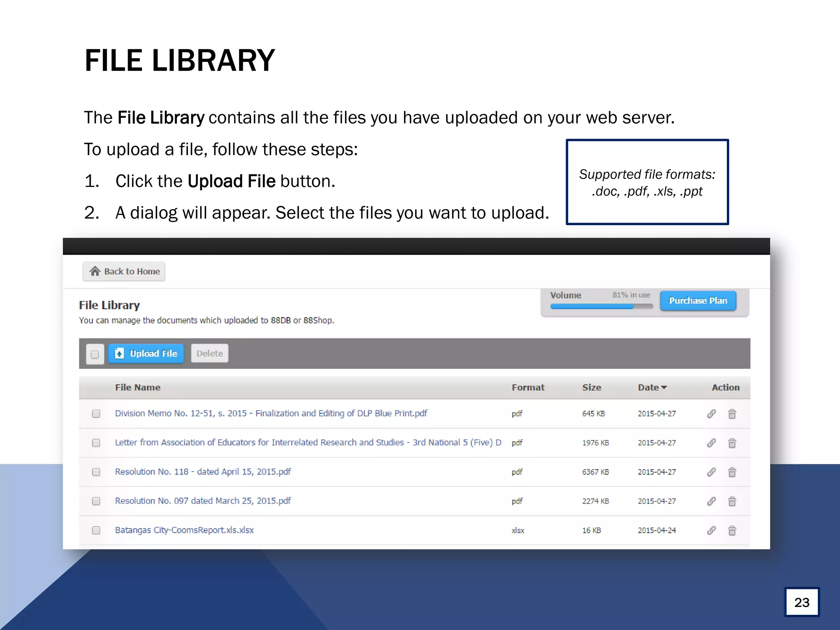840x630 pixels.
Task: Sort files by the Date column arrow
Action: point(664,387)
